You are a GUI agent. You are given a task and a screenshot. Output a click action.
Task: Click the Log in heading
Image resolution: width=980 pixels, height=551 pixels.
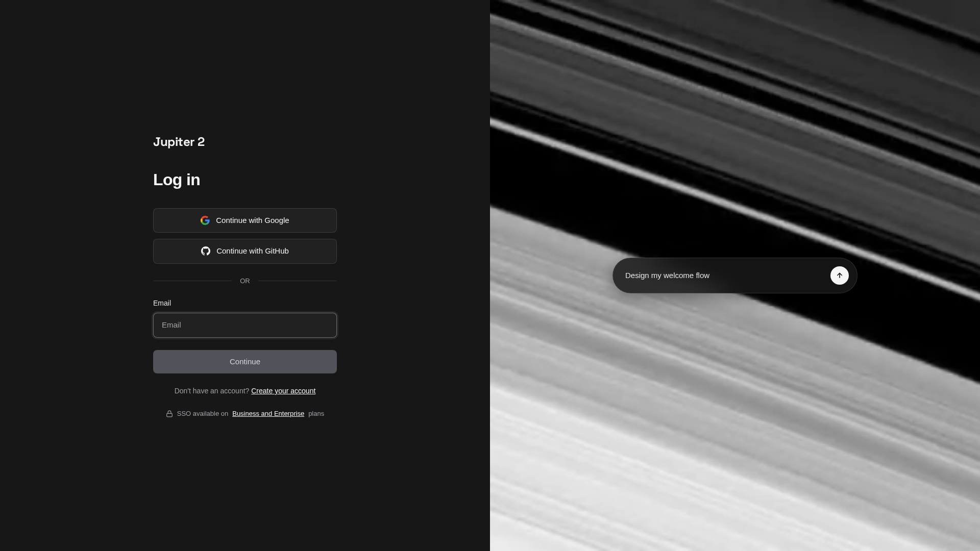[x=177, y=180]
